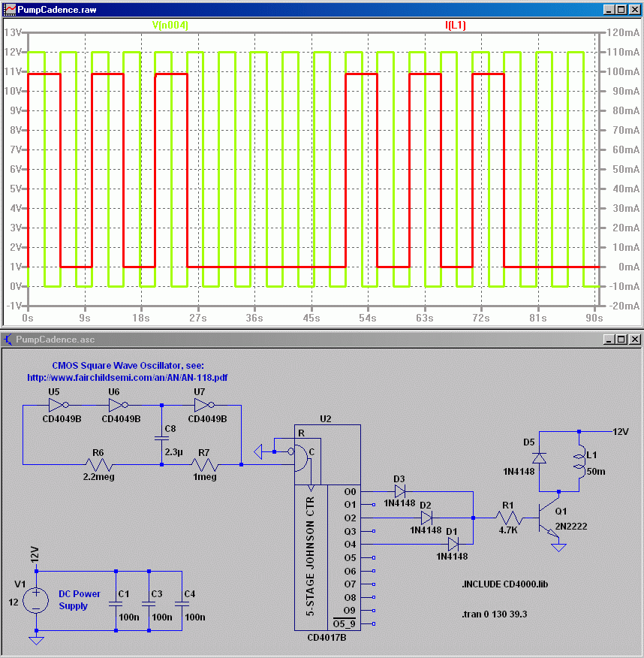Image resolution: width=644 pixels, height=658 pixels.
Task: Select voltage source V1 symbol
Action: click(36, 600)
